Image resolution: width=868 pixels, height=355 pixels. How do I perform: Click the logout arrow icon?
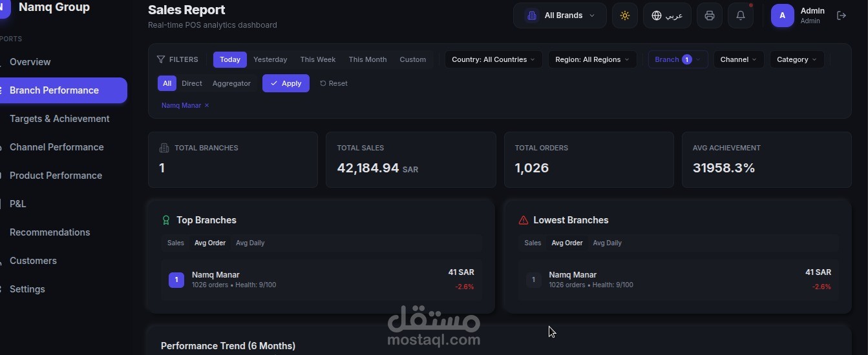coord(842,15)
